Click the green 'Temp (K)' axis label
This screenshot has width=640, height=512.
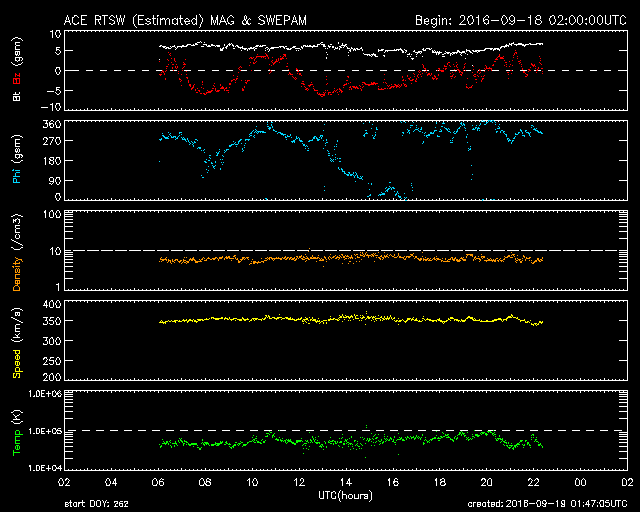pos(17,433)
